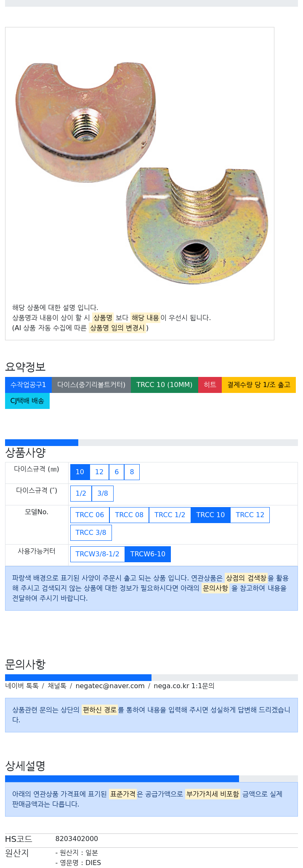Select the 1/2 inch die size
Screen dimensions: 303x868
click(x=81, y=494)
